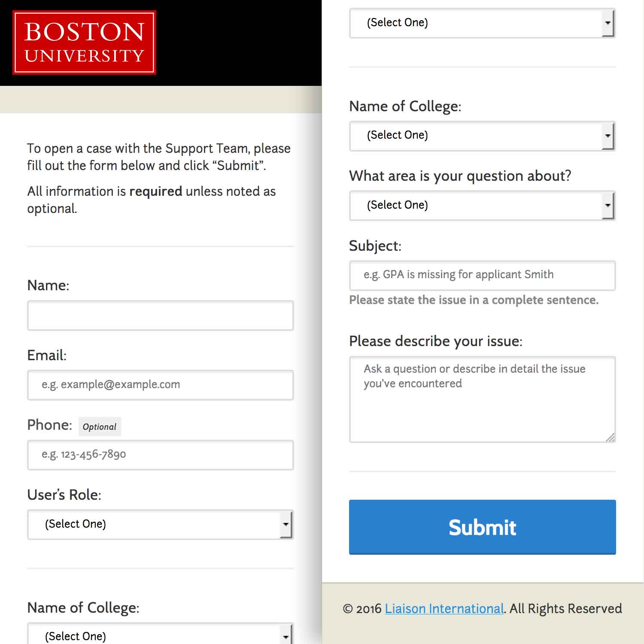Open the Name of College dropdown above the area question
The width and height of the screenshot is (644, 644).
(477, 136)
